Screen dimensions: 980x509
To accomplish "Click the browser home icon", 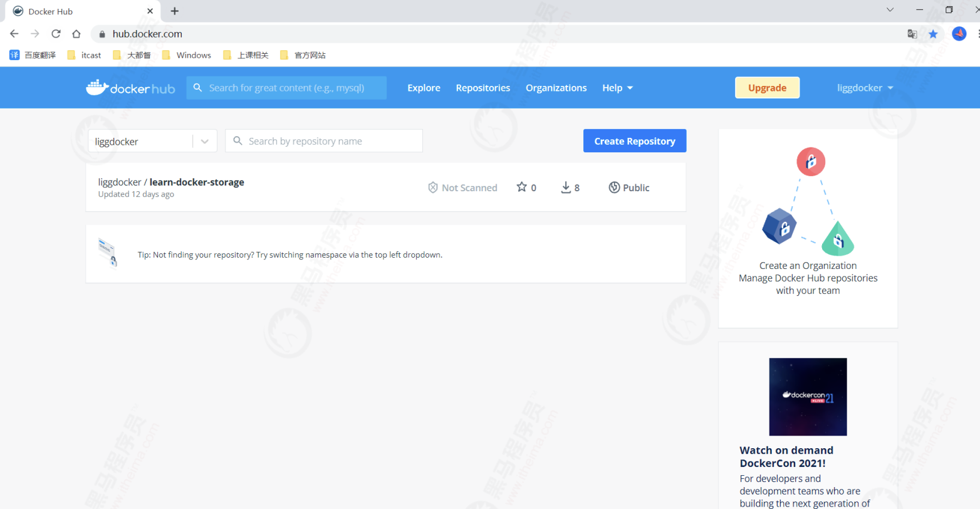I will coord(76,34).
